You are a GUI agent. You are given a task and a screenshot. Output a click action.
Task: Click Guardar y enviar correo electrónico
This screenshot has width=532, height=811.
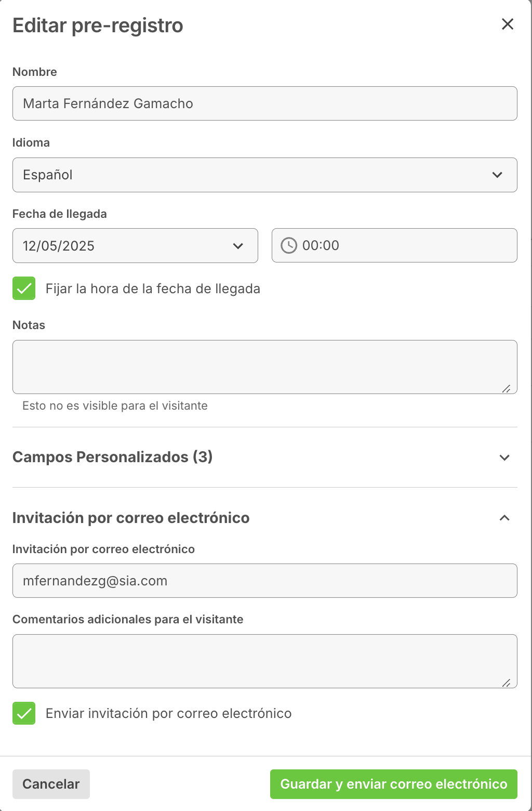click(x=394, y=784)
